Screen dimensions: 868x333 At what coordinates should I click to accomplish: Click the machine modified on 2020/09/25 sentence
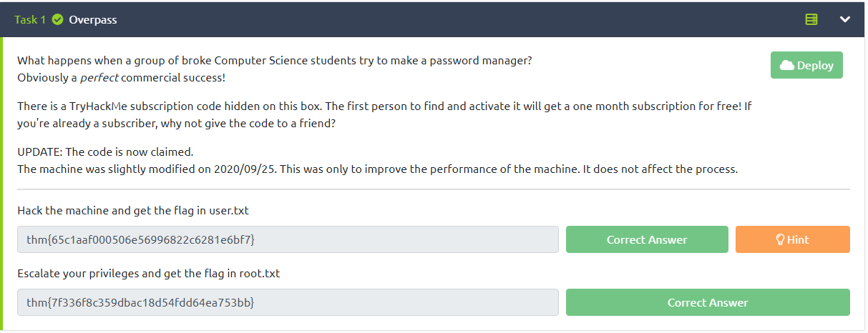377,169
